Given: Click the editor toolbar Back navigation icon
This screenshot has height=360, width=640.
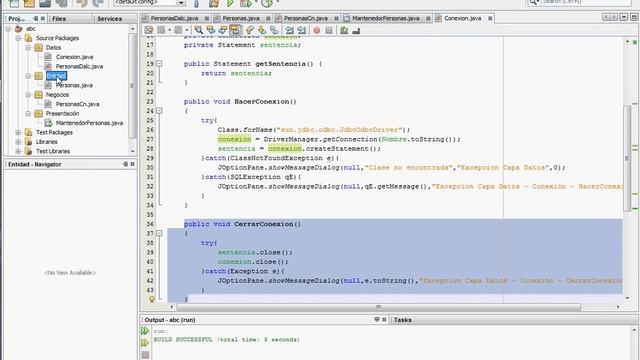Looking at the screenshot, I should (161, 30).
